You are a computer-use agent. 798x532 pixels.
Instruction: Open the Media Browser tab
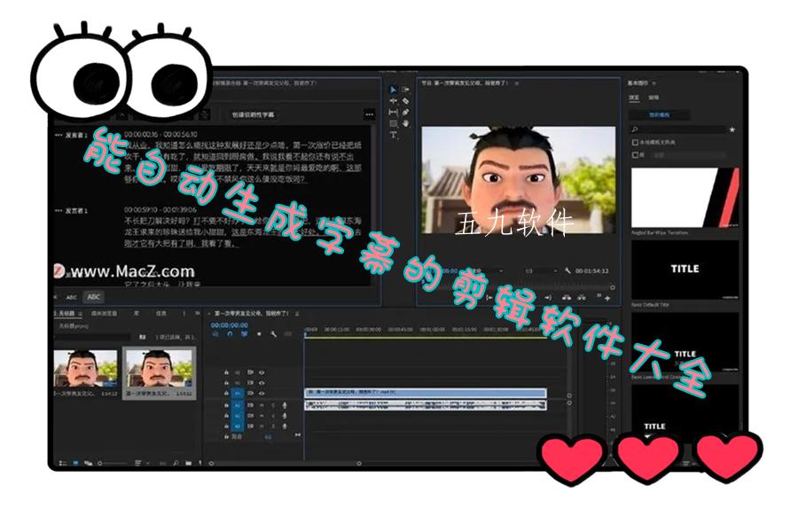pyautogui.click(x=104, y=313)
